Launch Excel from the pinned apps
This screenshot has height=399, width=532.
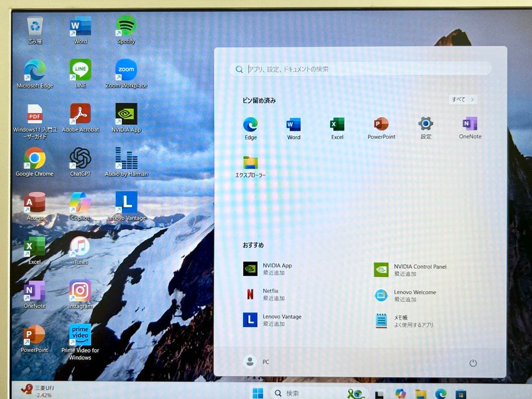point(337,125)
